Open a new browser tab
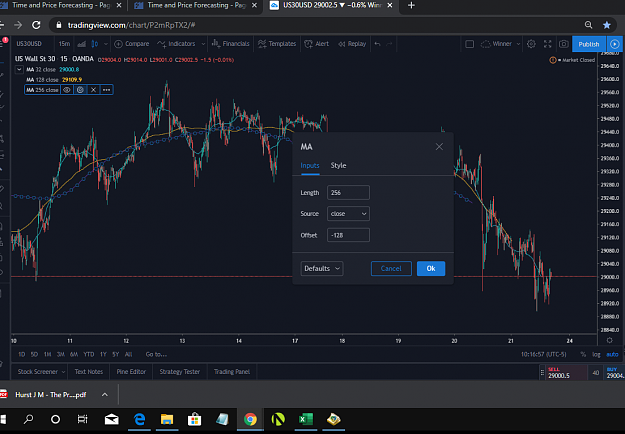The height and width of the screenshot is (434, 625). click(x=411, y=5)
